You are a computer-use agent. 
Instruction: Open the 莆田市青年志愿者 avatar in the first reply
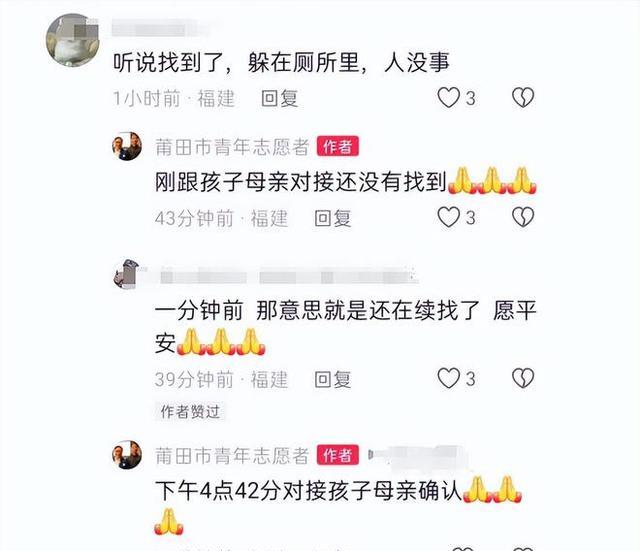point(127,147)
